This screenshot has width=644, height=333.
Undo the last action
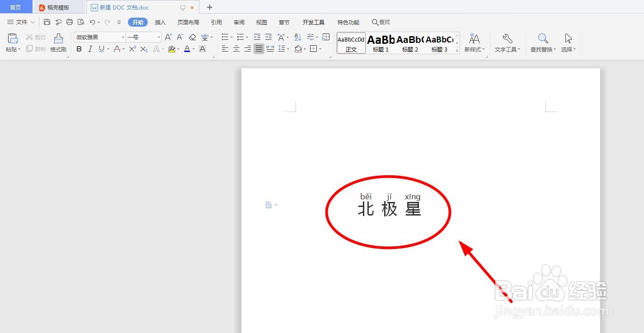(x=92, y=22)
